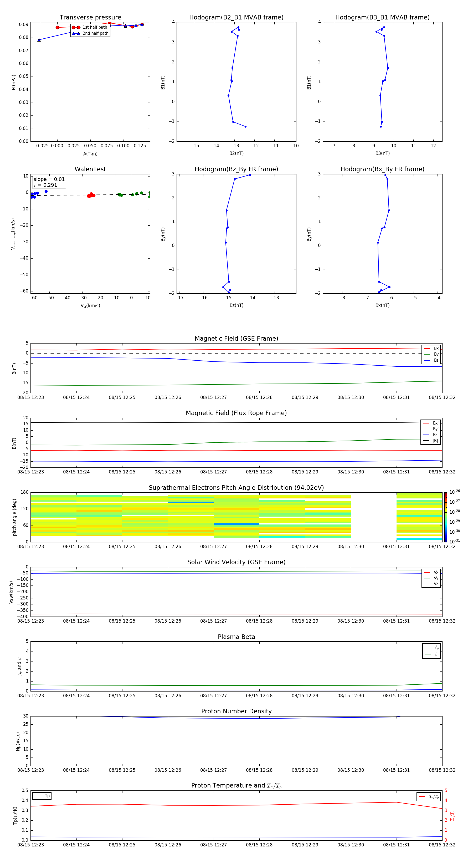Click the green By line in GSE plot
The height and width of the screenshot is (868, 473).
(x=236, y=384)
